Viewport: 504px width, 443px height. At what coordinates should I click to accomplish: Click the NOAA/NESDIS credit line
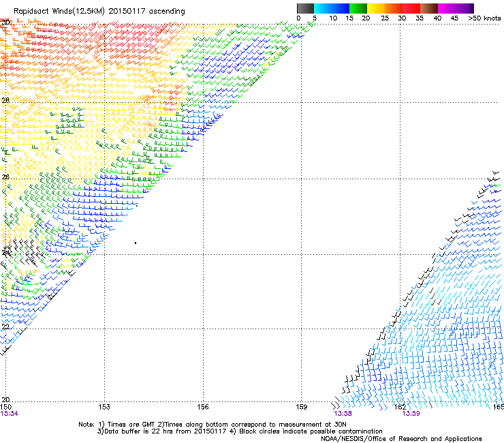coord(401,438)
